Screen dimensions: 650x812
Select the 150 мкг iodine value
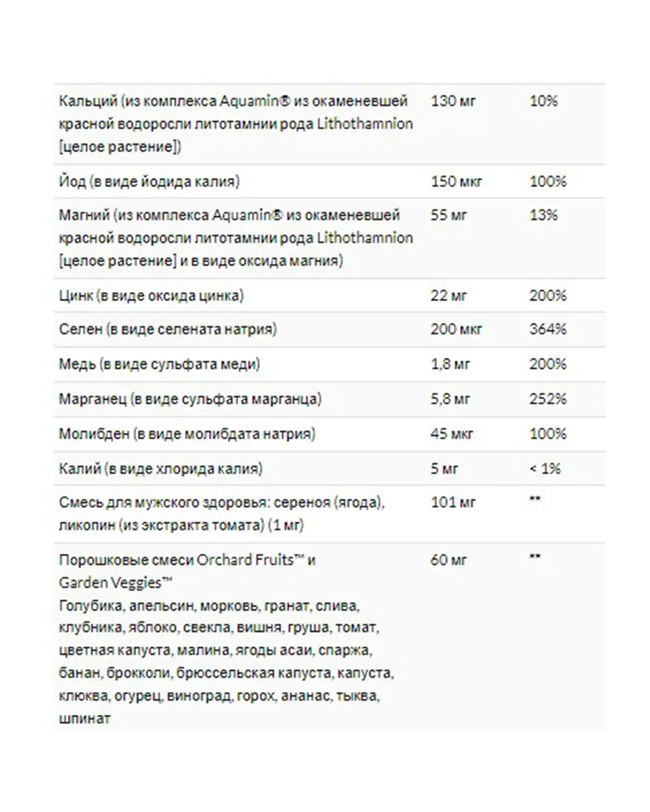456,181
